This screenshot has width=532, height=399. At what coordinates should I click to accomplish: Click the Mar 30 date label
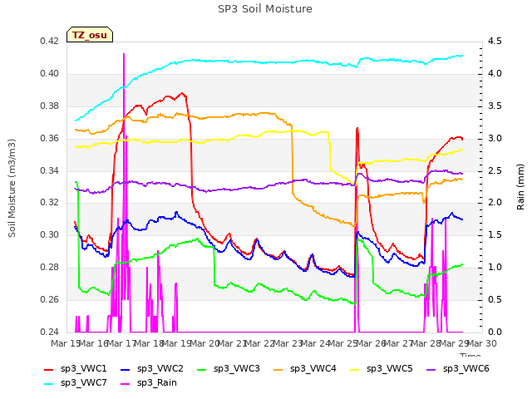[x=482, y=343]
